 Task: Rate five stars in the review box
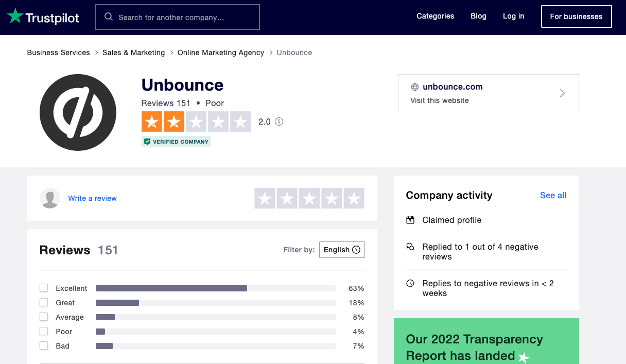pos(354,198)
